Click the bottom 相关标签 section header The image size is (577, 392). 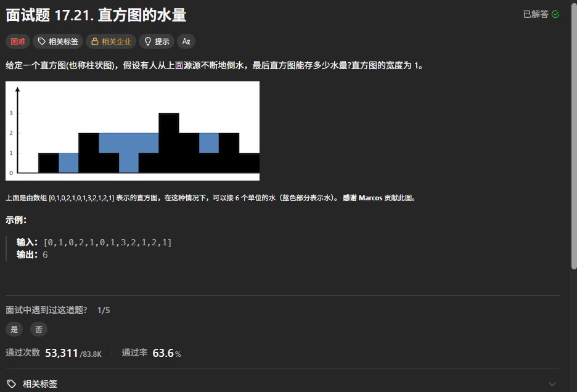[x=282, y=384]
